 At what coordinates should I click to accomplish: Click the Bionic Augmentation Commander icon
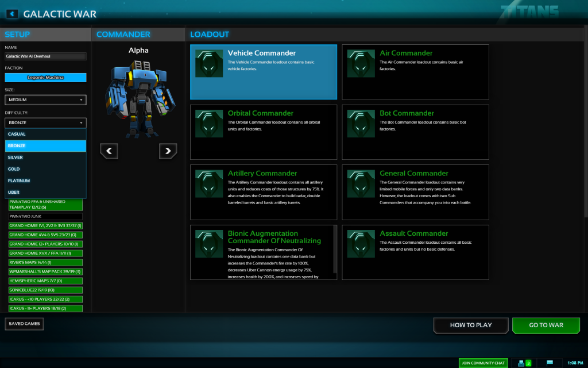click(x=209, y=244)
